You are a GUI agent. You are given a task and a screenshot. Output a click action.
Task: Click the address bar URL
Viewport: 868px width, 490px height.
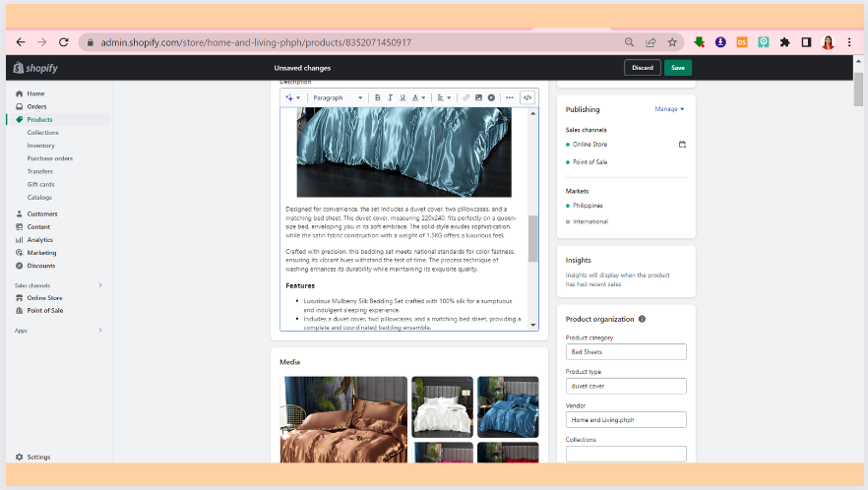[256, 42]
